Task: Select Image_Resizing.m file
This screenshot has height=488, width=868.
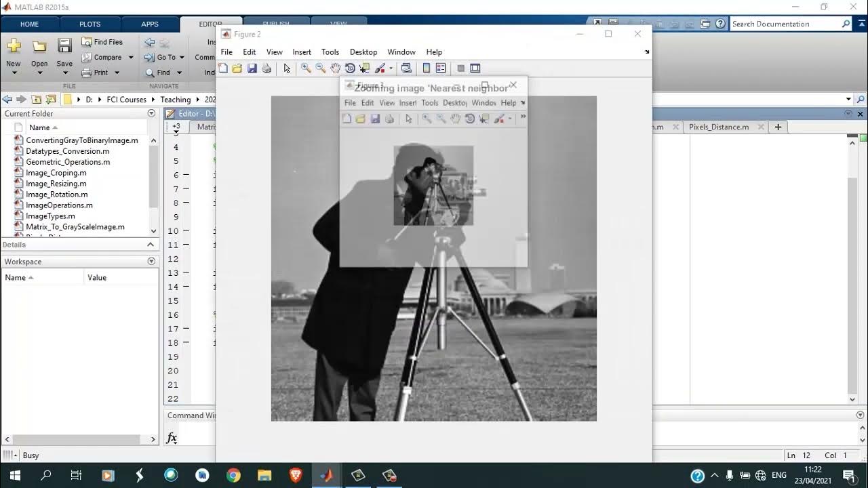Action: 56,184
